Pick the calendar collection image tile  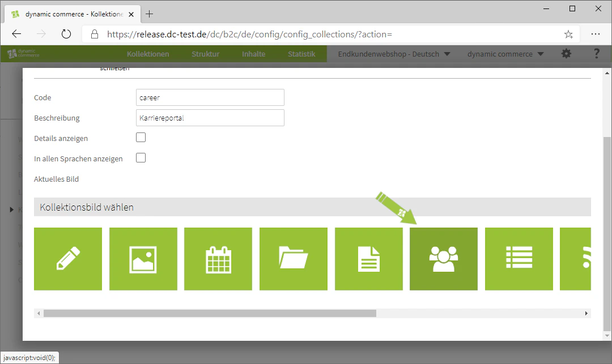218,259
